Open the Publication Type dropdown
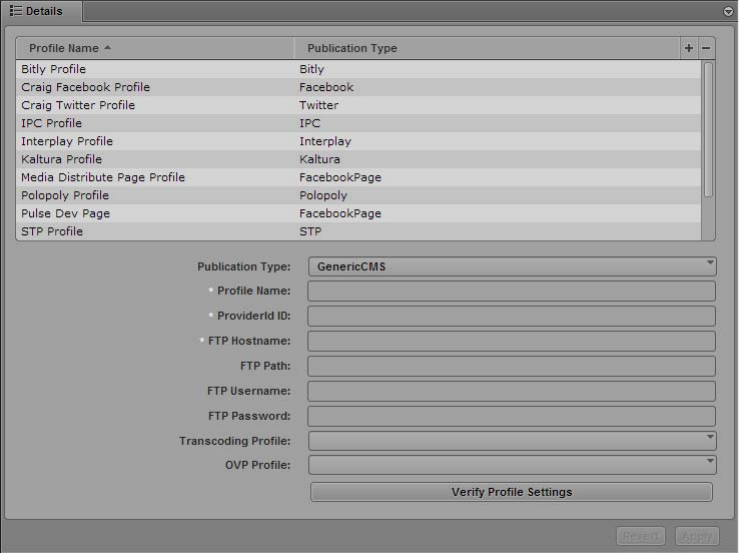Image resolution: width=739 pixels, height=553 pixels. pos(512,266)
